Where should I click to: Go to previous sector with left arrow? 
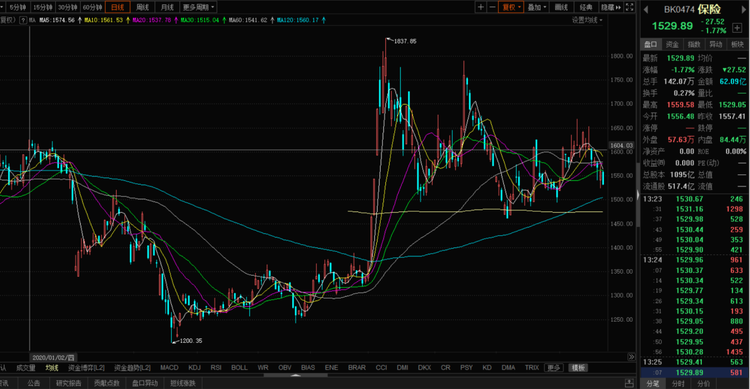coord(646,10)
